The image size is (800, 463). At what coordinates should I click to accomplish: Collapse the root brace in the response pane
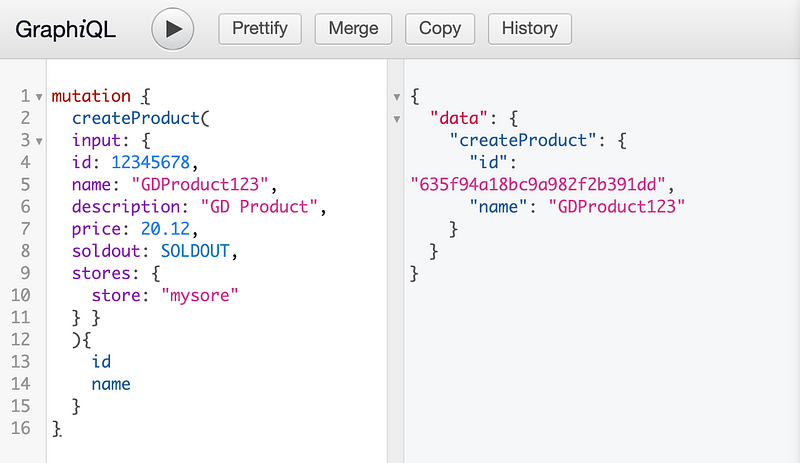coord(396,97)
